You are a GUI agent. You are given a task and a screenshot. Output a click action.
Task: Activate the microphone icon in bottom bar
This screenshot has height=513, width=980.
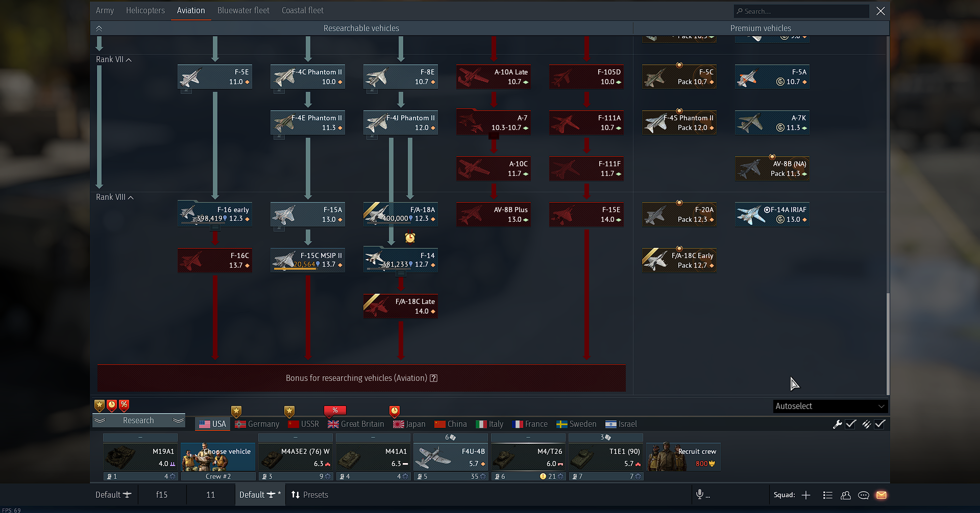pos(699,495)
